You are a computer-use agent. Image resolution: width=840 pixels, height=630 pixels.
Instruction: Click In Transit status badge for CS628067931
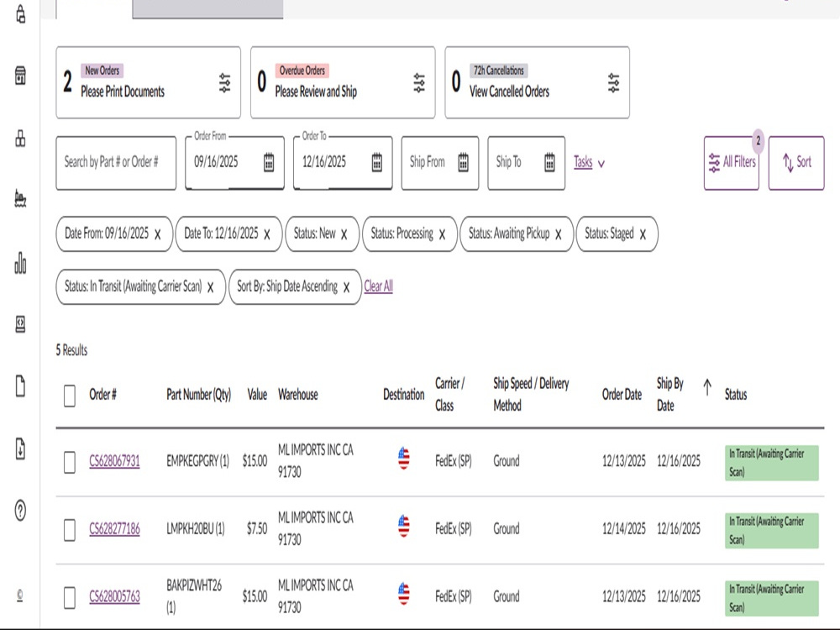771,463
